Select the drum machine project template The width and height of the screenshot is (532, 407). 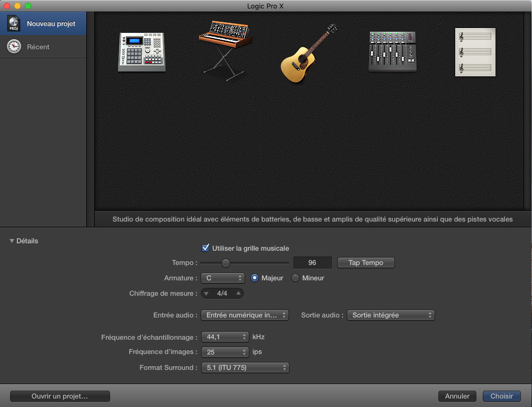click(141, 52)
